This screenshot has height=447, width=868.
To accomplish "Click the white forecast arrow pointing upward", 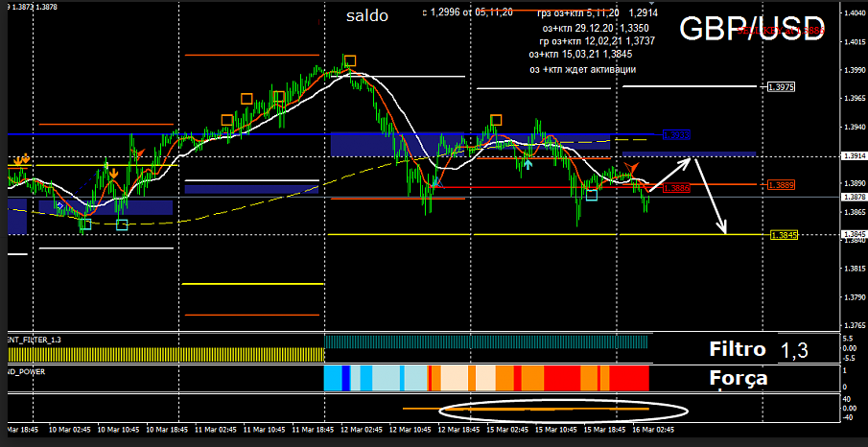I will [671, 173].
